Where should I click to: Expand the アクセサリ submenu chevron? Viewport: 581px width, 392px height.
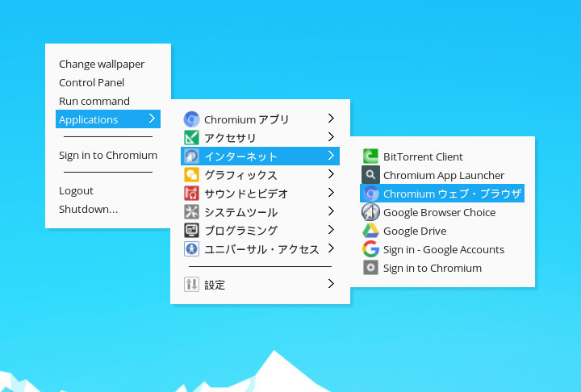[x=331, y=137]
